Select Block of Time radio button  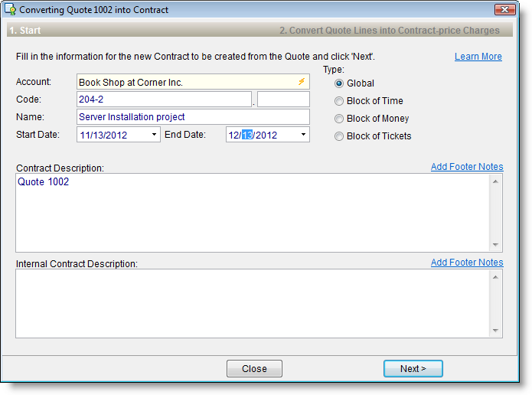339,101
